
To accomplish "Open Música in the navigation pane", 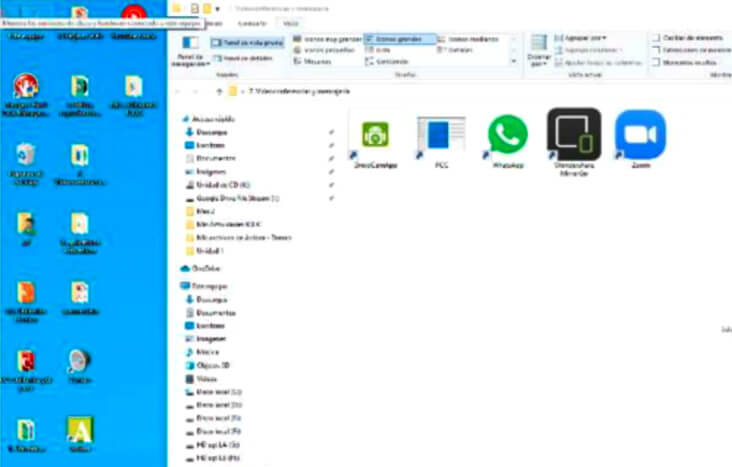I will tap(202, 352).
